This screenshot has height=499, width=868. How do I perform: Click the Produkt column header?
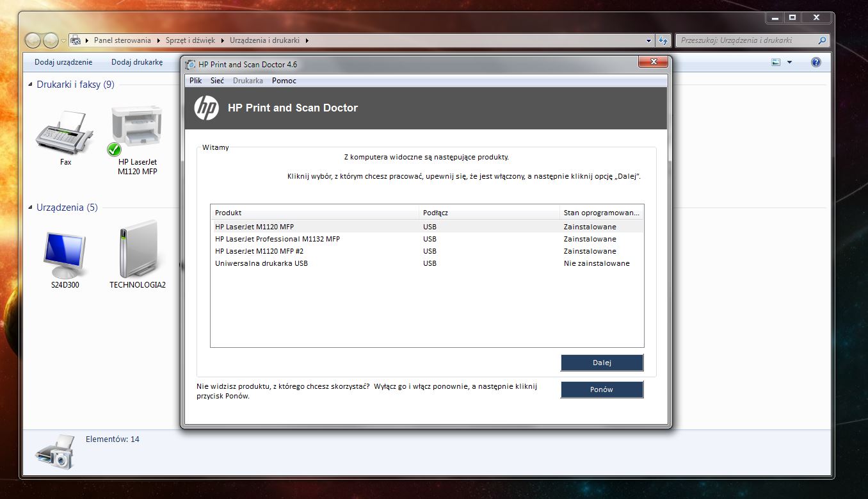click(x=315, y=213)
